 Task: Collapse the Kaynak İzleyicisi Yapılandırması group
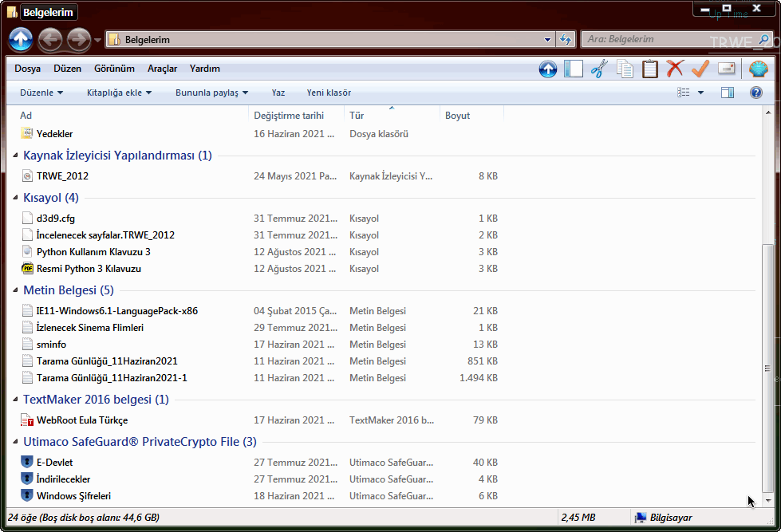click(15, 156)
